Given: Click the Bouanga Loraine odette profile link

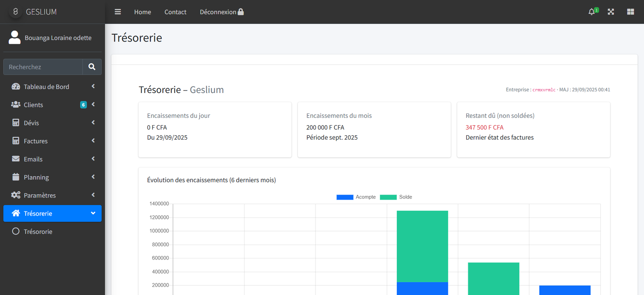Looking at the screenshot, I should pos(58,38).
